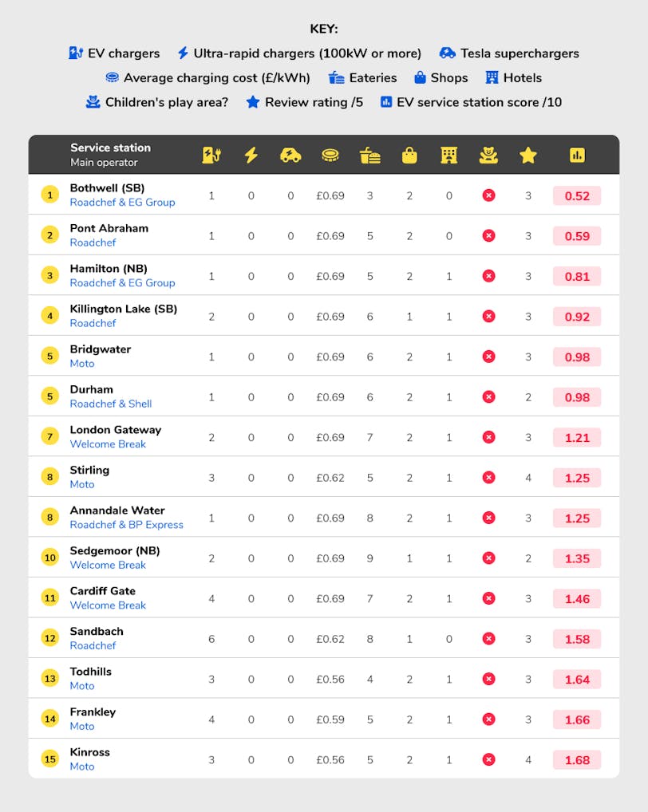Viewport: 648px width, 812px height.
Task: Click the red cross in the Bothwell (SB) row
Action: tap(488, 195)
